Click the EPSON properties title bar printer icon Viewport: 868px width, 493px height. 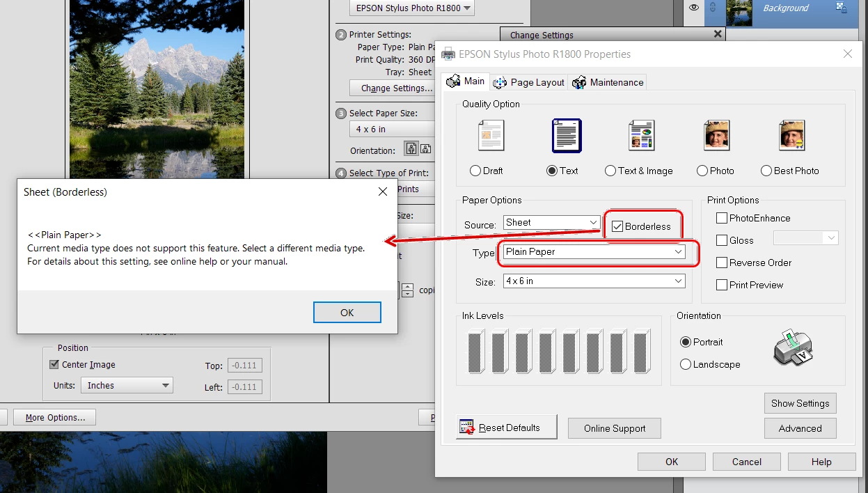pyautogui.click(x=448, y=54)
